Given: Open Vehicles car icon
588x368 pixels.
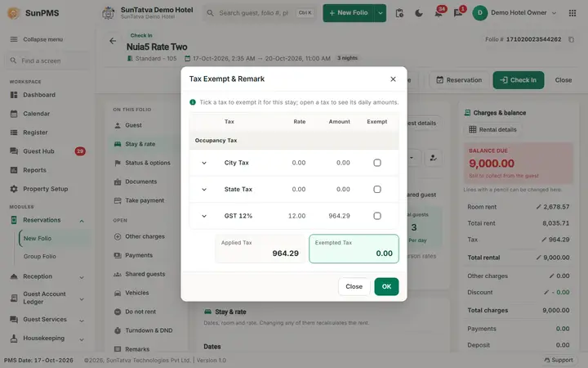Looking at the screenshot, I should point(118,293).
